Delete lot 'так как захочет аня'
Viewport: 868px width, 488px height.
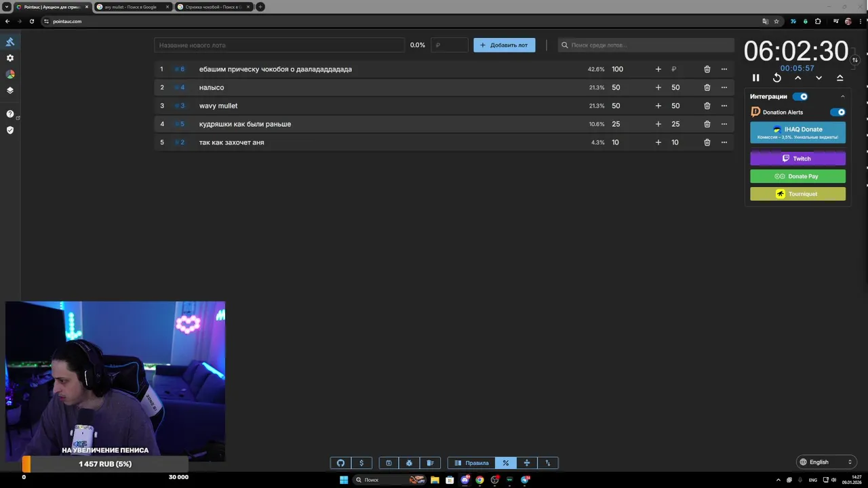(707, 142)
